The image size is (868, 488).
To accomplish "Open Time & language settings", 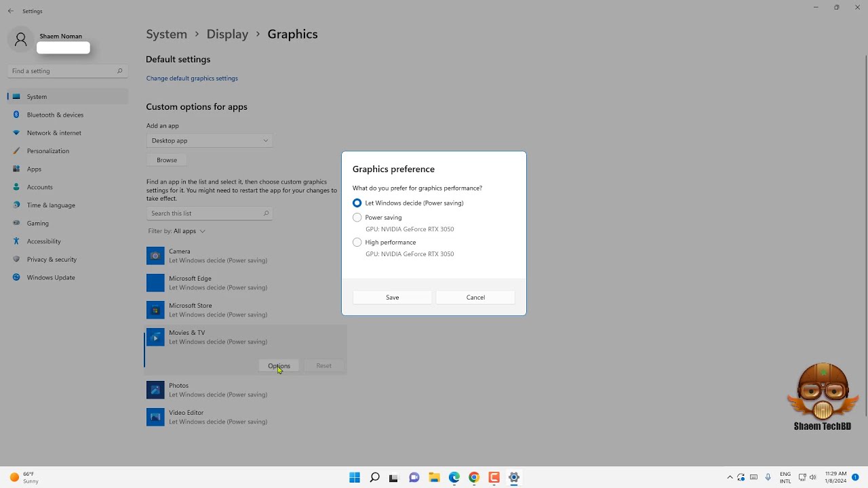I will (68, 205).
